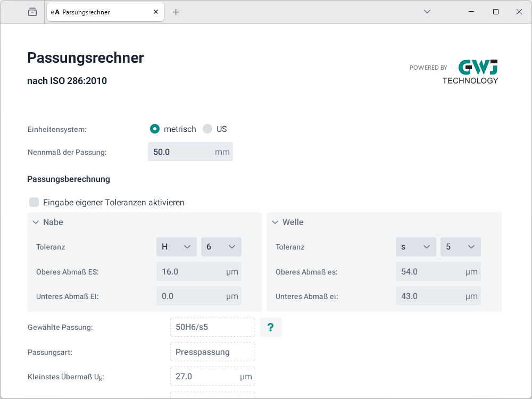
Task: Open the Welle tolerance grade 5 dropdown
Action: [460, 247]
